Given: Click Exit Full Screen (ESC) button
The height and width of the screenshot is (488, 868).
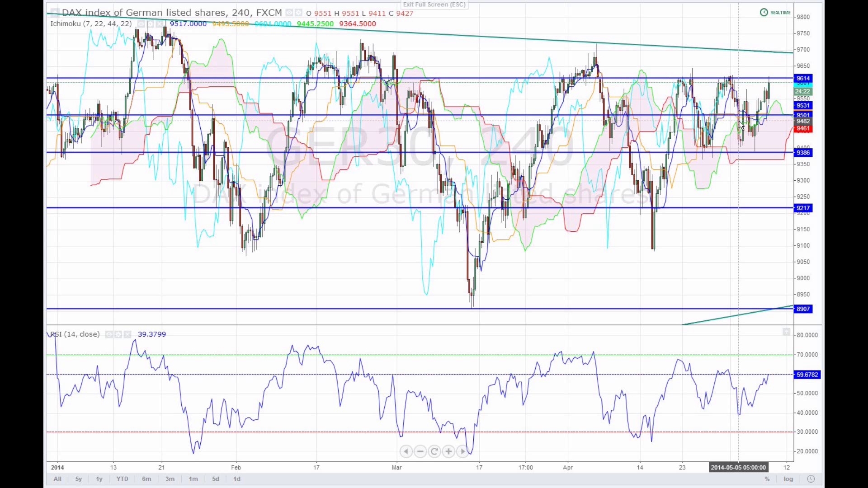Looking at the screenshot, I should tap(434, 5).
